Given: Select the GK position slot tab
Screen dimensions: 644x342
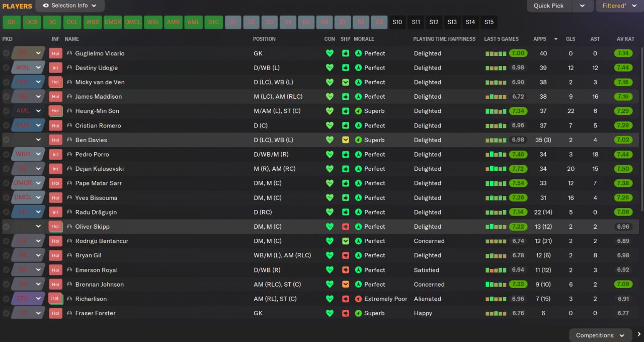Looking at the screenshot, I should [12, 22].
